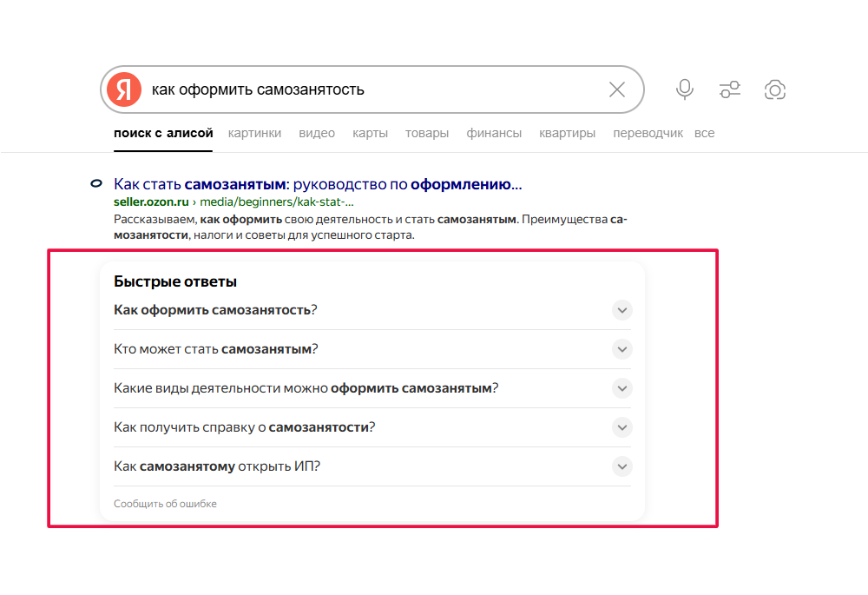Open search filter settings icon
The width and height of the screenshot is (868, 595).
[730, 89]
